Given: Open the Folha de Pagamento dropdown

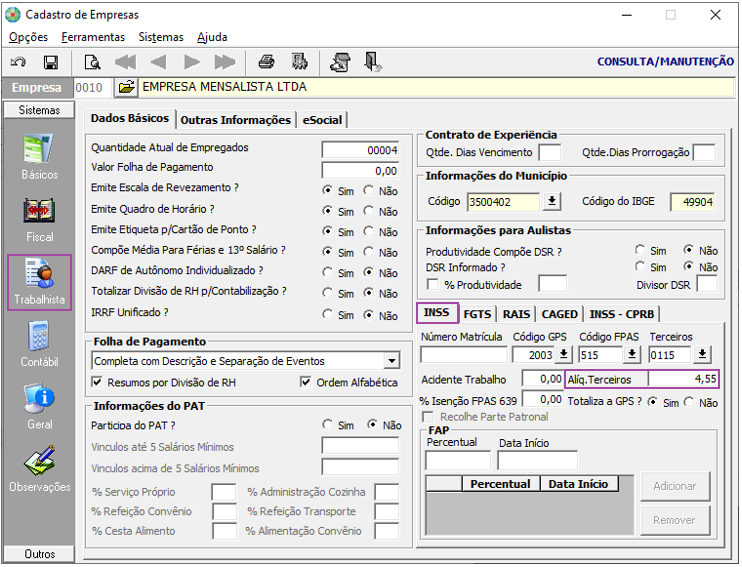Looking at the screenshot, I should point(392,361).
